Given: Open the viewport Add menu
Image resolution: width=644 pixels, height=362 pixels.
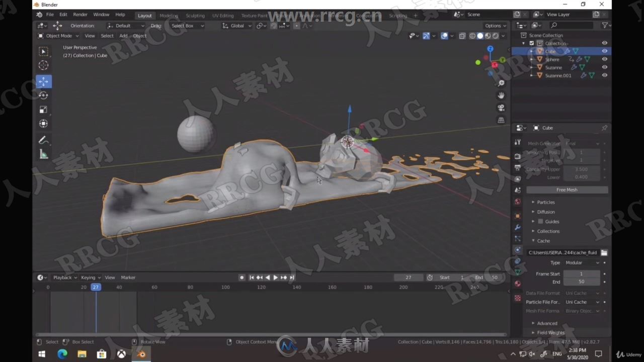Looking at the screenshot, I should pyautogui.click(x=123, y=36).
